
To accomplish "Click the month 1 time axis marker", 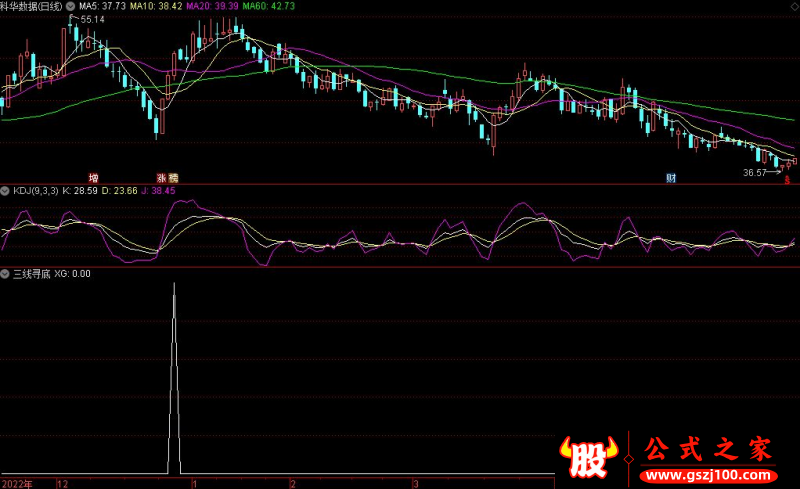I will point(194,484).
